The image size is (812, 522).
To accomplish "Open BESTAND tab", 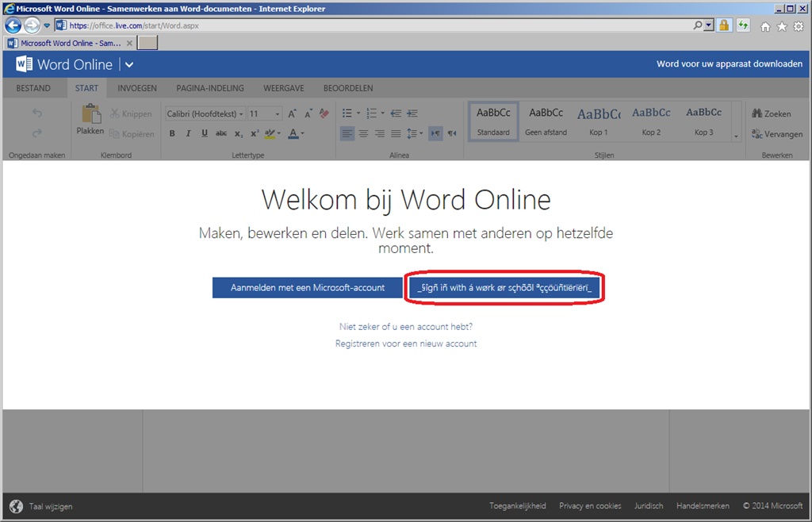I will click(x=33, y=88).
